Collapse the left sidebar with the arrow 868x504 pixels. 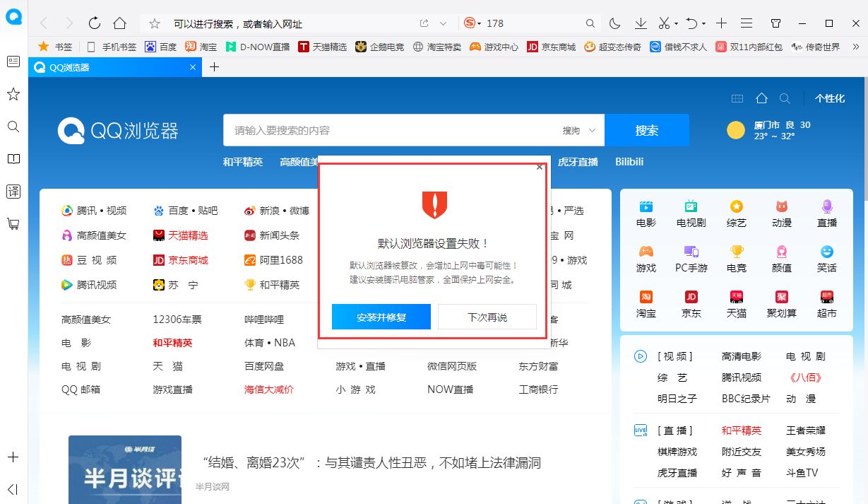[13, 489]
